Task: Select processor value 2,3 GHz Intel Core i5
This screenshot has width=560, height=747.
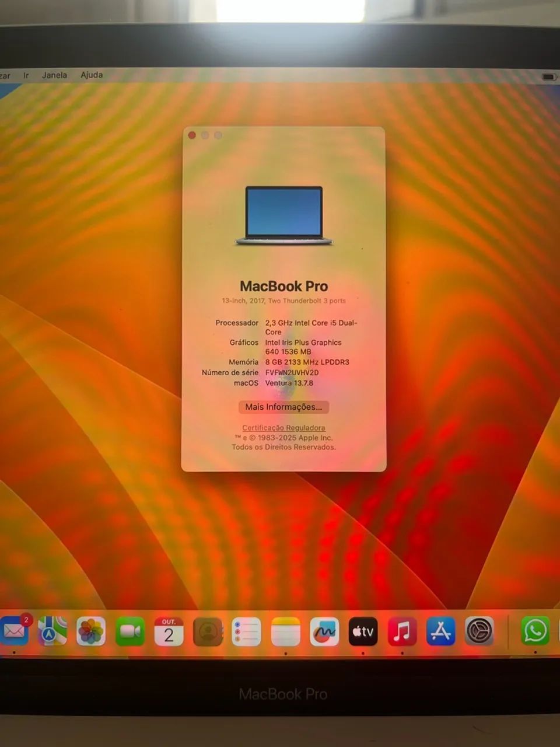Action: click(x=311, y=327)
